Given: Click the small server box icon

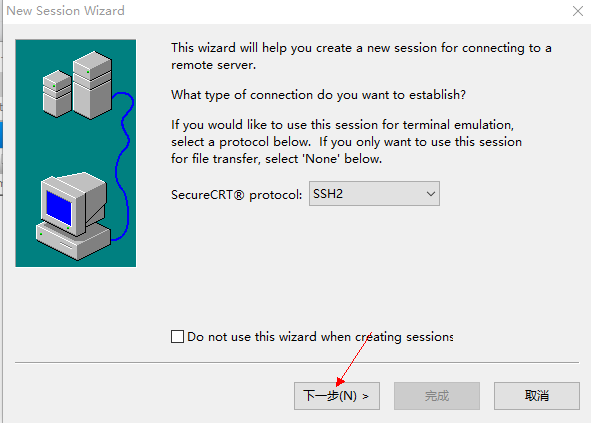Looking at the screenshot, I should pyautogui.click(x=57, y=93).
